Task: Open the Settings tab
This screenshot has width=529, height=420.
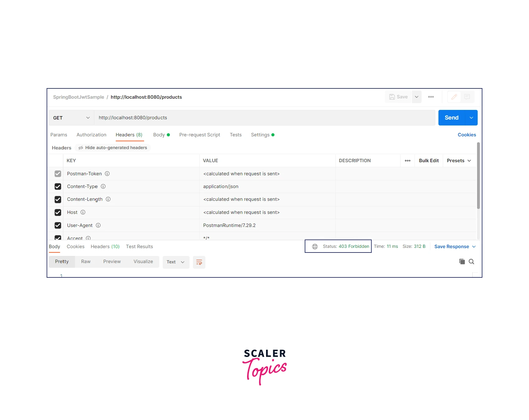Action: coord(263,135)
